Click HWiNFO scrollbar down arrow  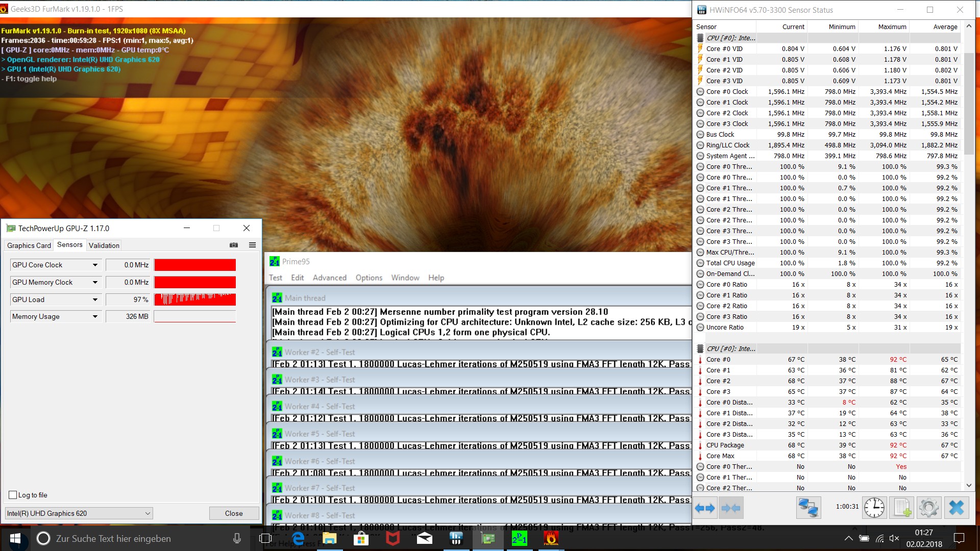[x=969, y=486]
